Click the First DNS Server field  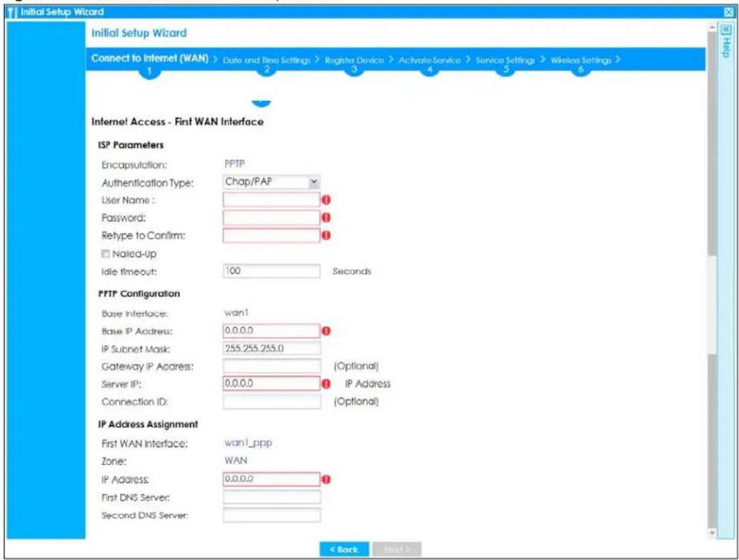tap(272, 497)
